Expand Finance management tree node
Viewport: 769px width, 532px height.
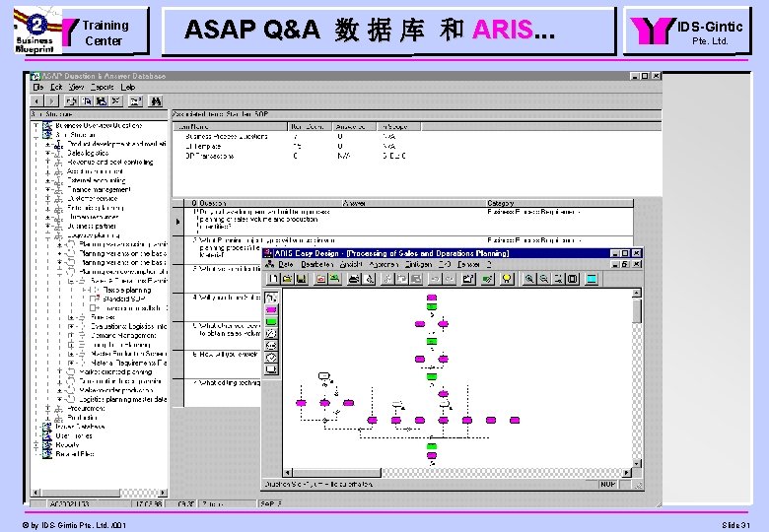(x=47, y=189)
